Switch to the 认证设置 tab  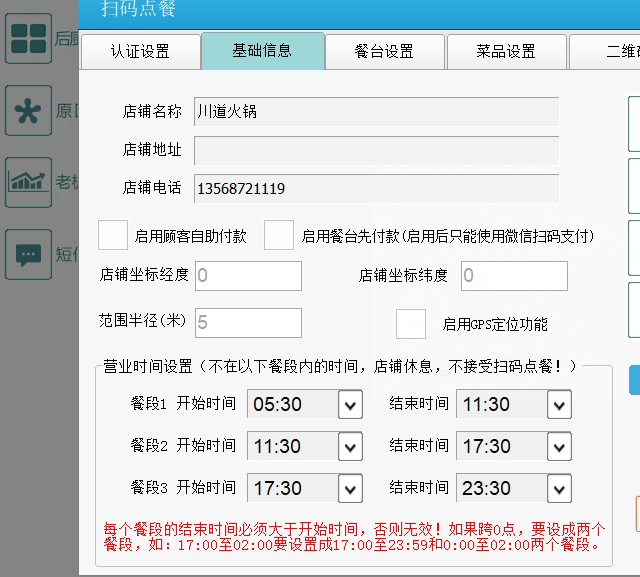[140, 52]
